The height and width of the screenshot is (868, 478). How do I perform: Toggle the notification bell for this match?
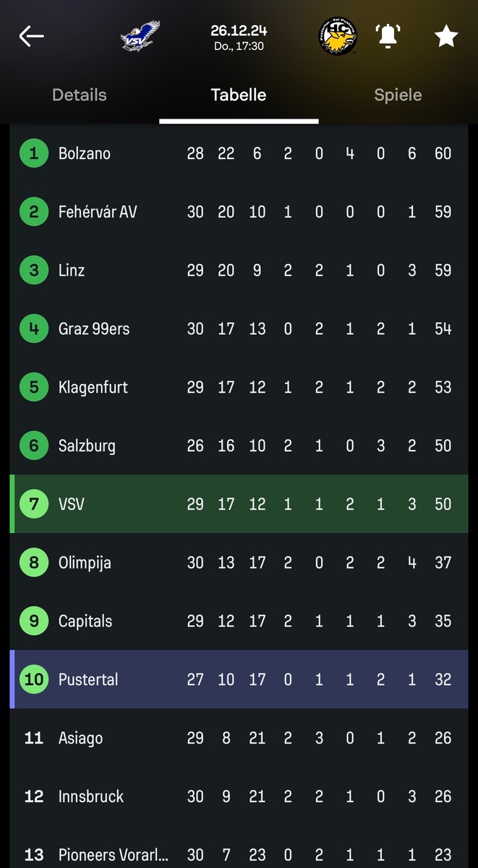pyautogui.click(x=389, y=36)
